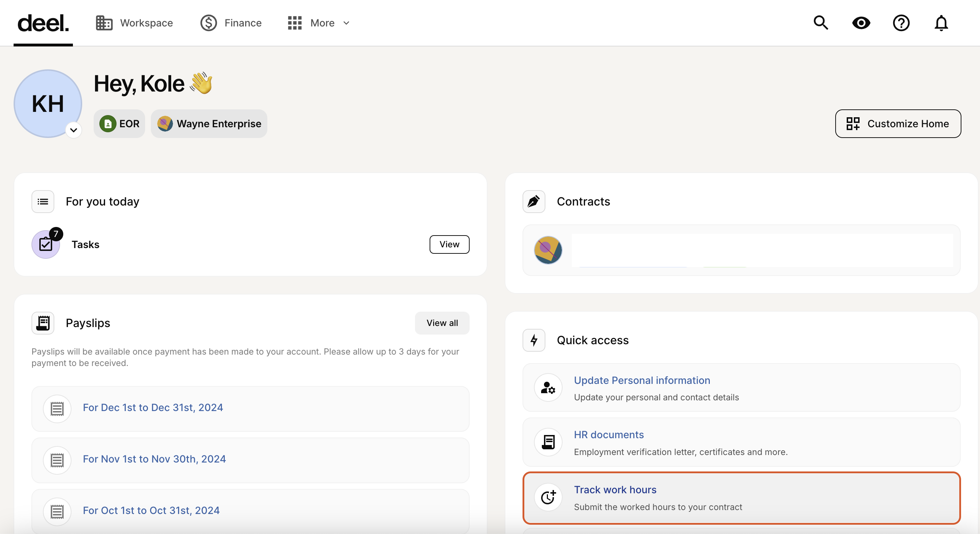View the Tasks list
This screenshot has width=980, height=534.
coord(449,244)
